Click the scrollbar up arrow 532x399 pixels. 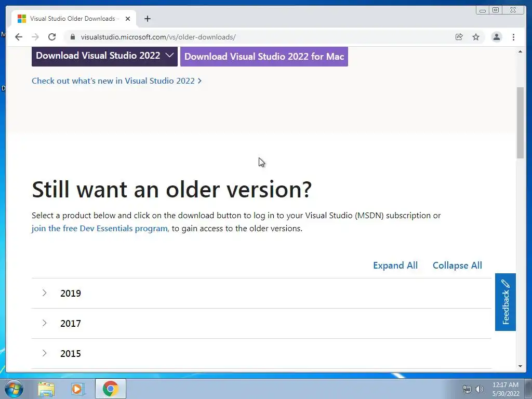[x=520, y=51]
